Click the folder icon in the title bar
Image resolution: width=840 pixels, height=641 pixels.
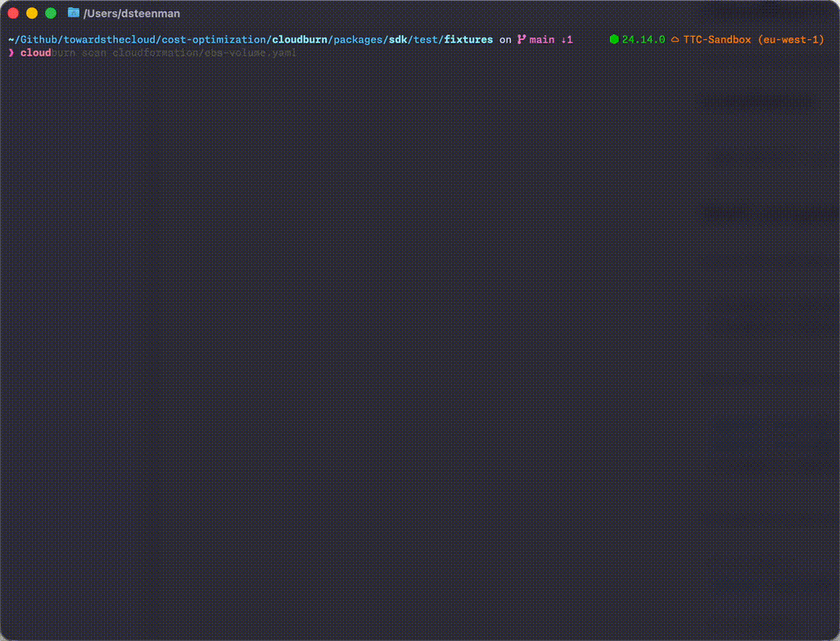[74, 12]
